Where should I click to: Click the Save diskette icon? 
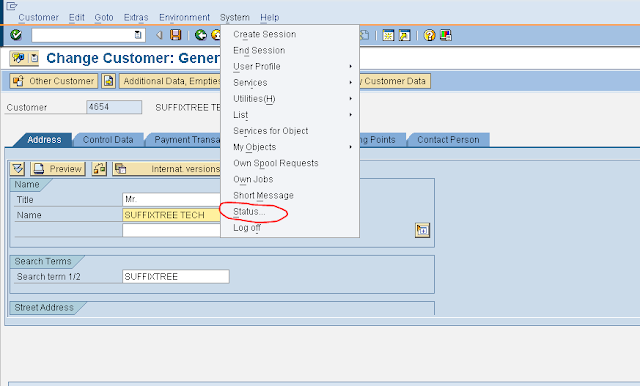(176, 35)
